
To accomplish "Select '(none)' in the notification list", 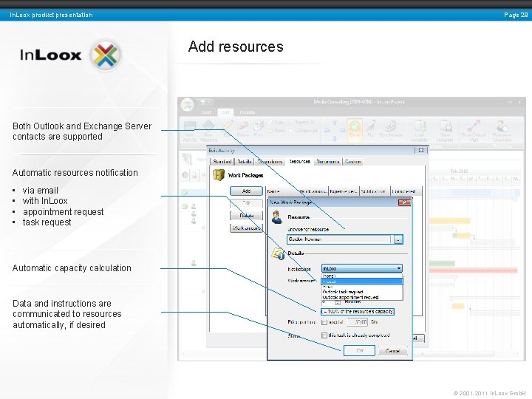I will pyautogui.click(x=361, y=276).
